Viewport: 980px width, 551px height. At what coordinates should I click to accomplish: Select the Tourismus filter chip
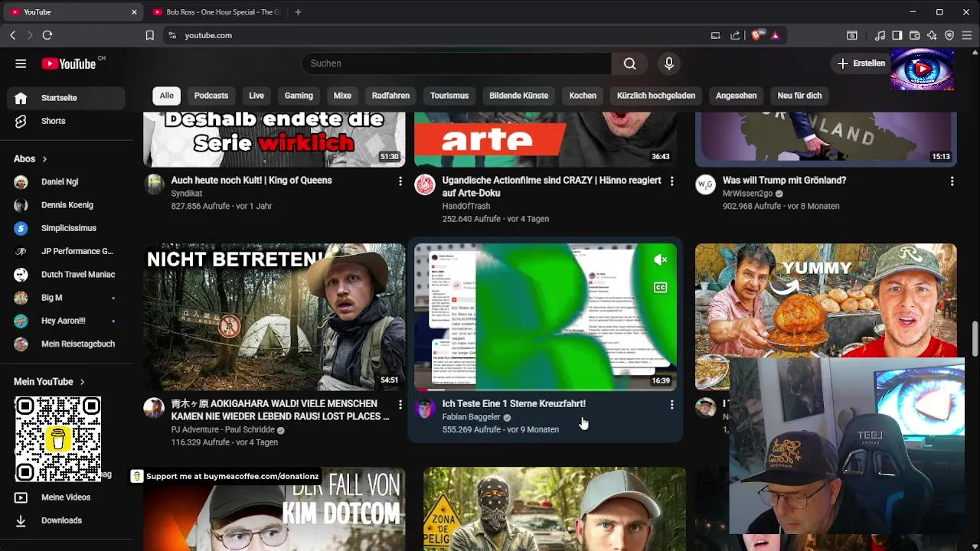pyautogui.click(x=449, y=96)
